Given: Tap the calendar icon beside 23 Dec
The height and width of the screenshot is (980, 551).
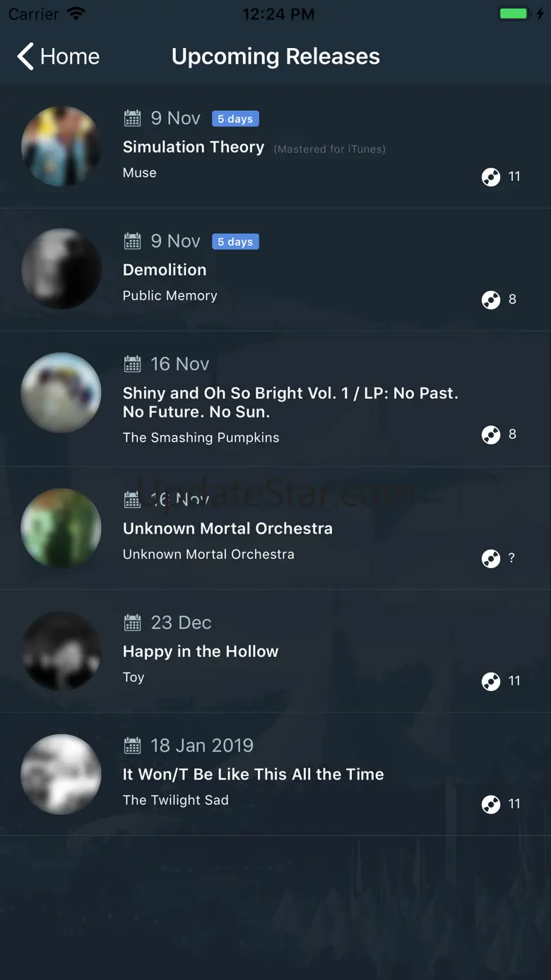Looking at the screenshot, I should (x=132, y=622).
